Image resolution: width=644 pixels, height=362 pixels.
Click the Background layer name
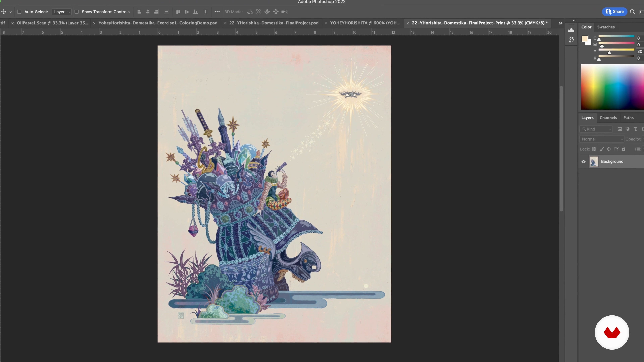coord(612,162)
